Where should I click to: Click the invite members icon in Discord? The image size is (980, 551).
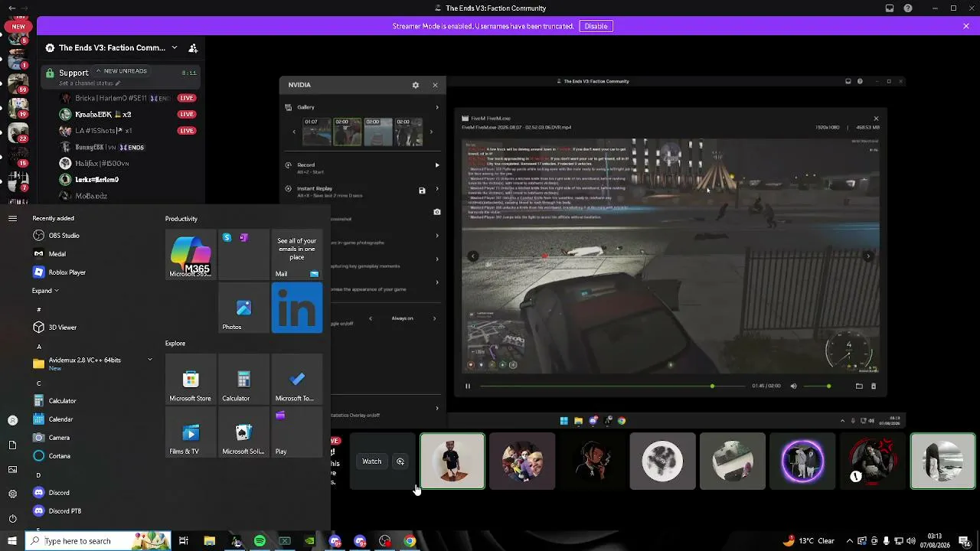(193, 47)
